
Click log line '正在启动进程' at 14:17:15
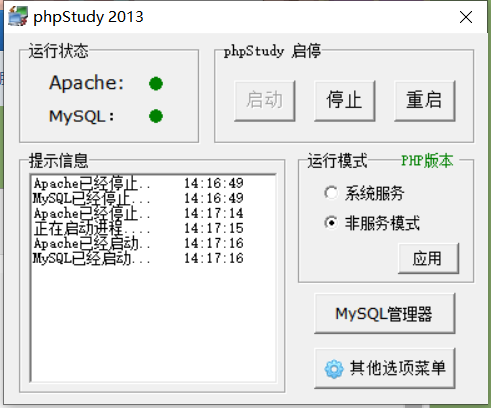tap(139, 228)
